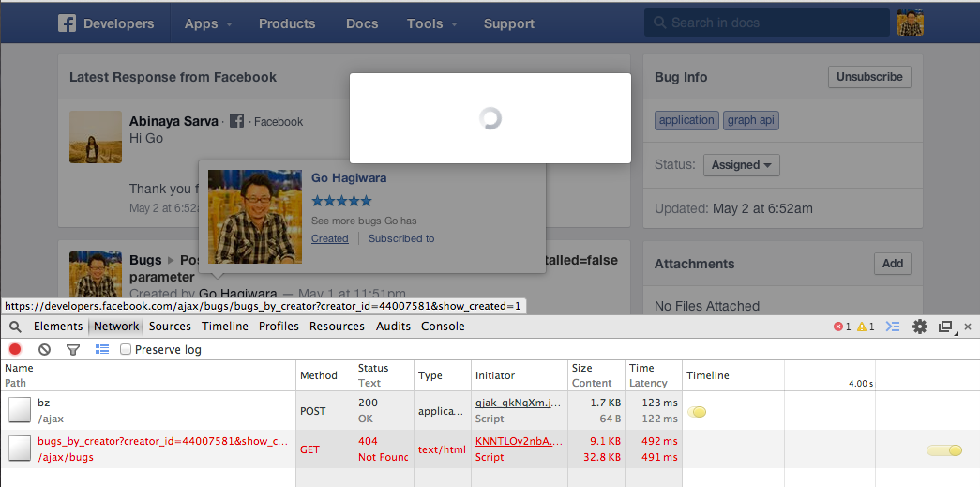The image size is (980, 487).
Task: Click the yellow warning count icon
Action: (x=862, y=327)
